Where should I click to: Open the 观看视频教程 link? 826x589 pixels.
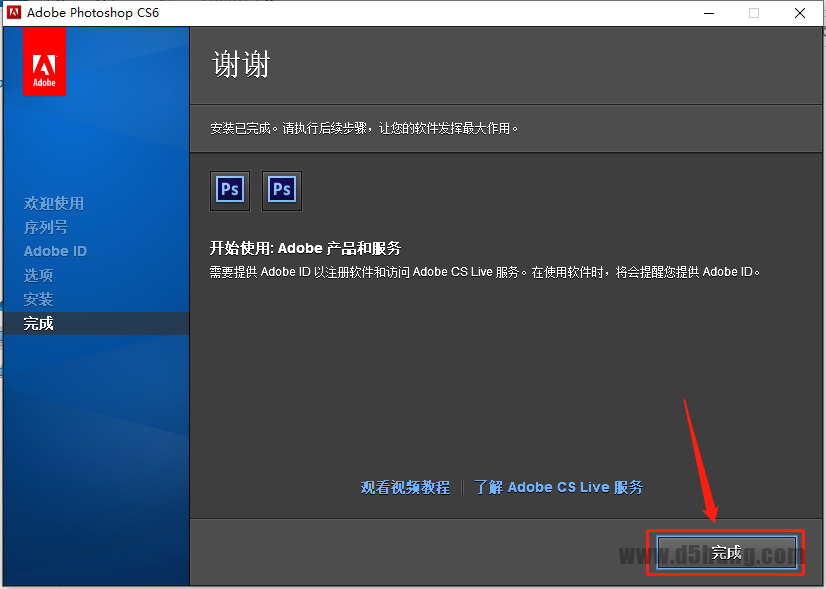[405, 487]
